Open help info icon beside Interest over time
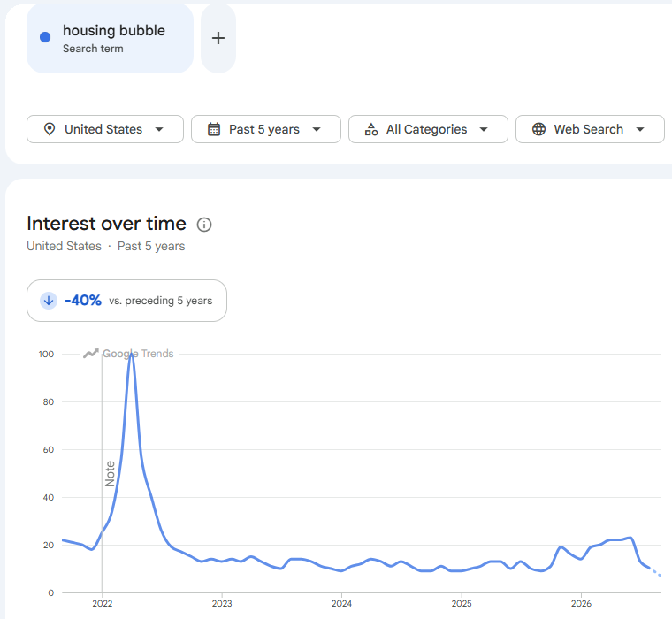 pyautogui.click(x=204, y=225)
